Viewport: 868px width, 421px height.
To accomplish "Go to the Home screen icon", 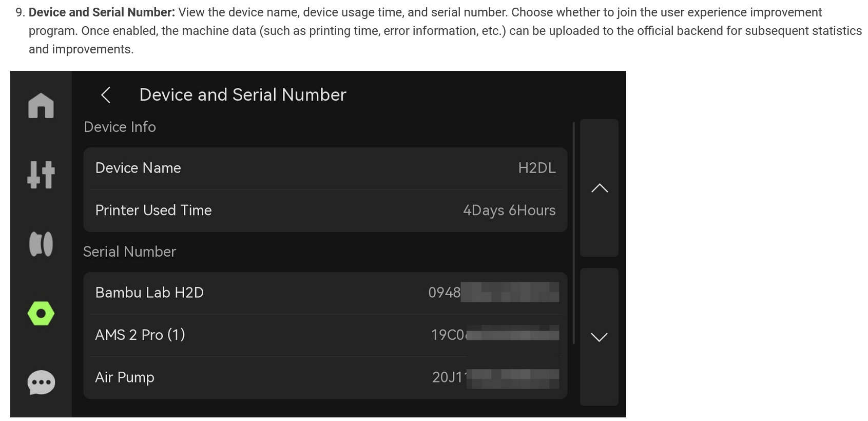I will pyautogui.click(x=41, y=105).
